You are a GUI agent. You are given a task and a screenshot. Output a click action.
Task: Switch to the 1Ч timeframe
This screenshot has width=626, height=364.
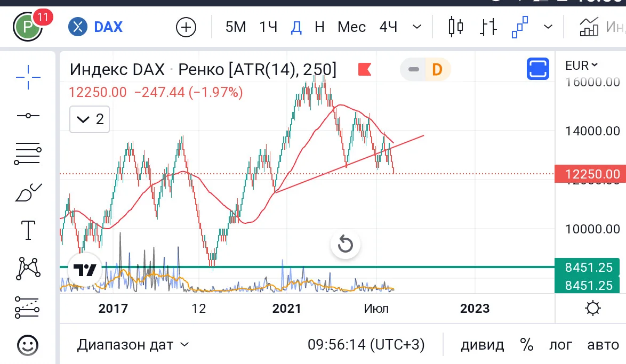click(x=268, y=27)
